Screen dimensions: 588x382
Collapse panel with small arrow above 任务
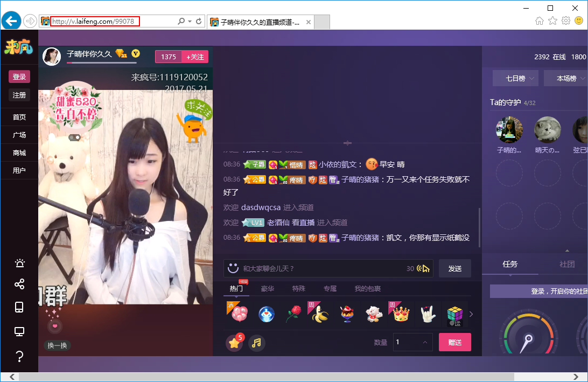[567, 251]
